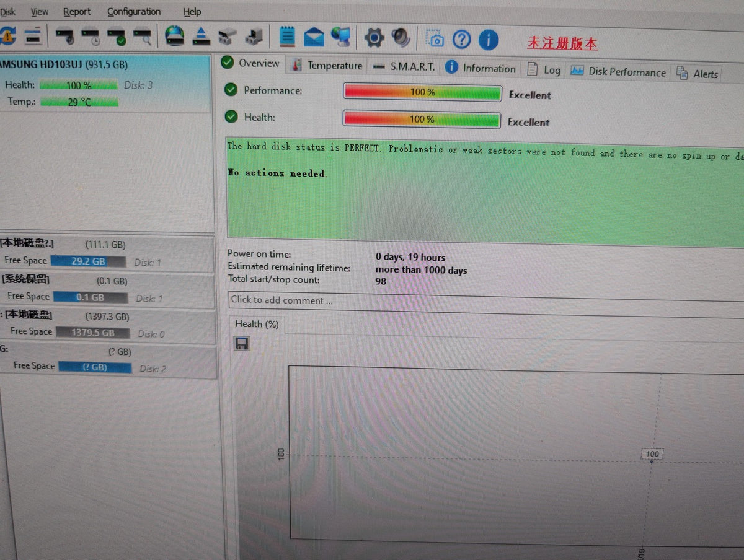This screenshot has height=560, width=744.
Task: Click the network monitor globe icon
Action: [x=340, y=37]
